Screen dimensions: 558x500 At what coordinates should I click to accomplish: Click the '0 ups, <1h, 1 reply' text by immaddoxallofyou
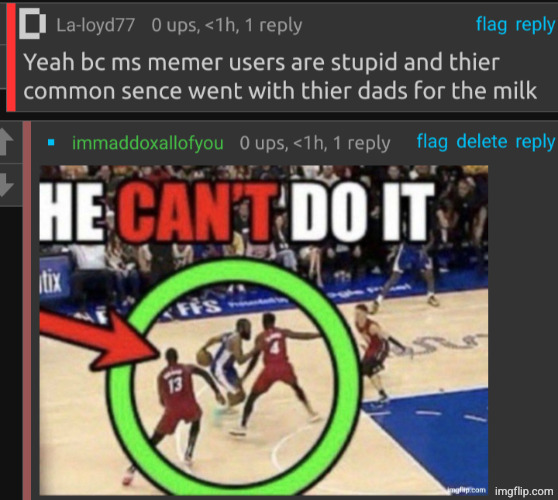point(315,143)
